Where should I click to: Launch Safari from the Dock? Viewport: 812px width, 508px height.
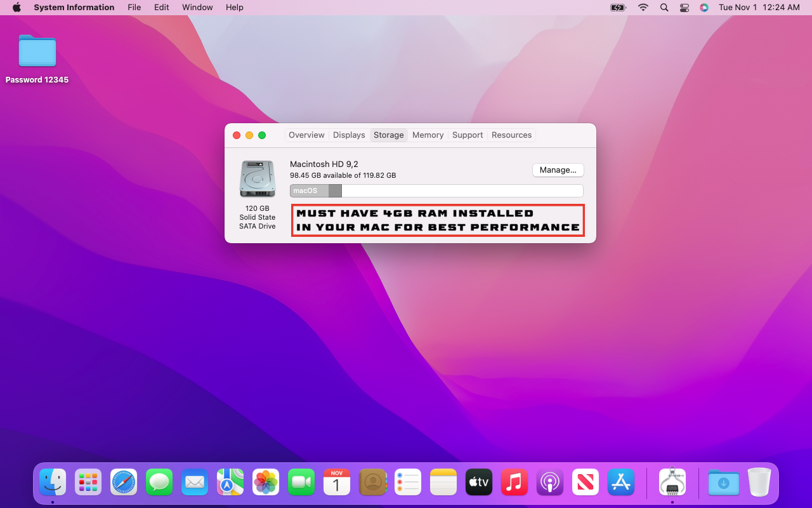(124, 483)
